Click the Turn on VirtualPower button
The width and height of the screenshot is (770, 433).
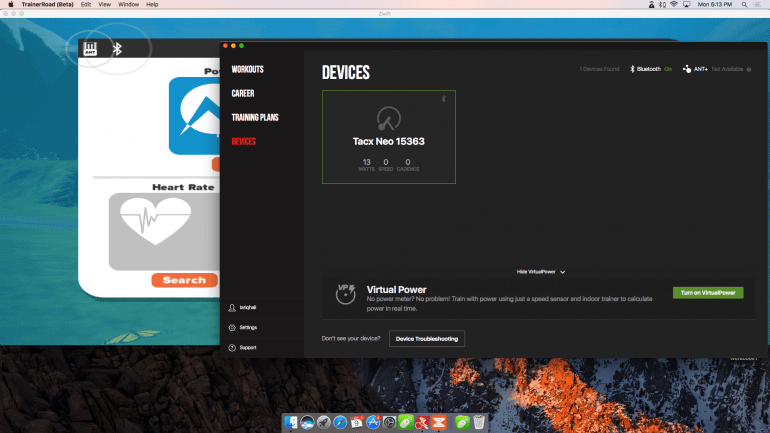click(x=708, y=293)
